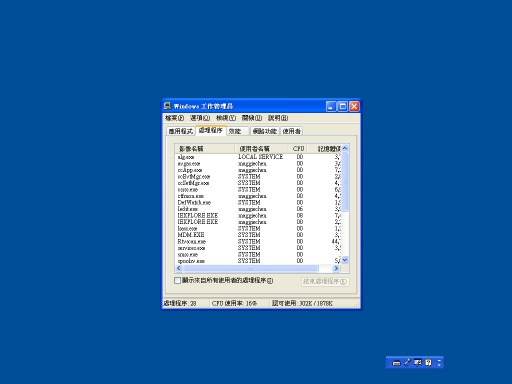Click the language bar grip handle

click(389, 362)
